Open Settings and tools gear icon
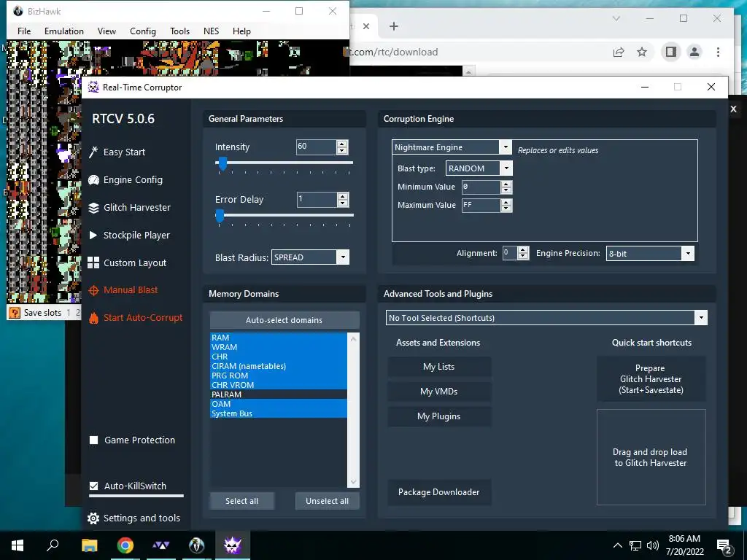Viewport: 747px width, 560px height. 93,518
